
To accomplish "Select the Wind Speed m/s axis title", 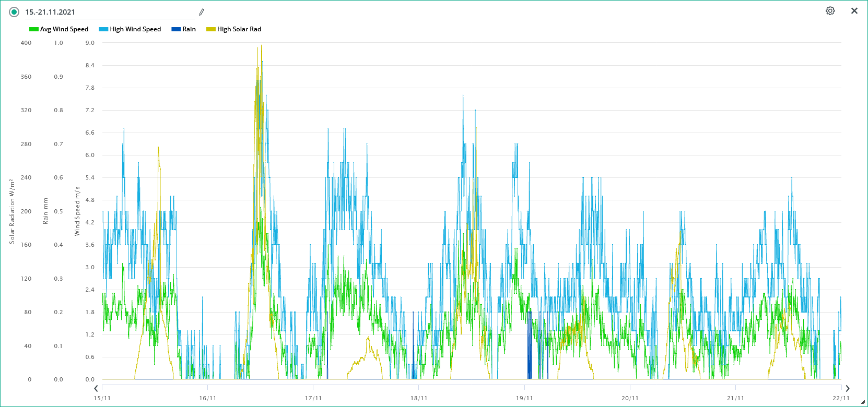I will 77,211.
